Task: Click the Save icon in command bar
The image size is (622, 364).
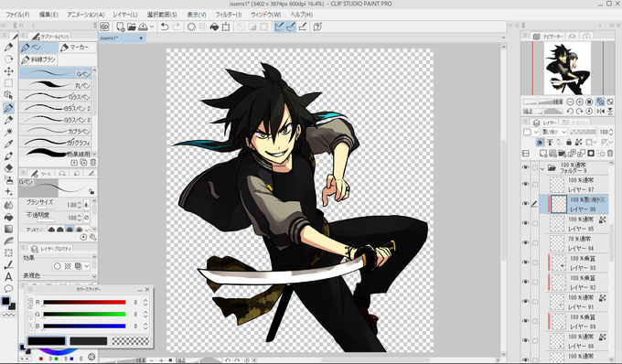Action: coord(143,27)
